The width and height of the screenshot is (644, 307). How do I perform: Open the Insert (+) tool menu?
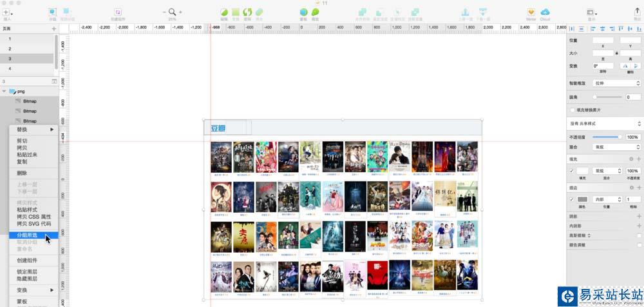point(7,12)
